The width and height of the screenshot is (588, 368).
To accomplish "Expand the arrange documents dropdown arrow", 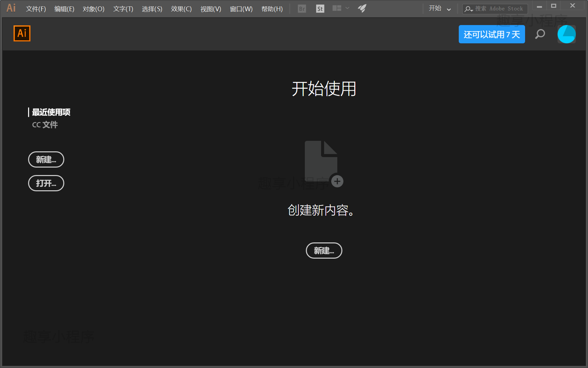I will point(347,8).
